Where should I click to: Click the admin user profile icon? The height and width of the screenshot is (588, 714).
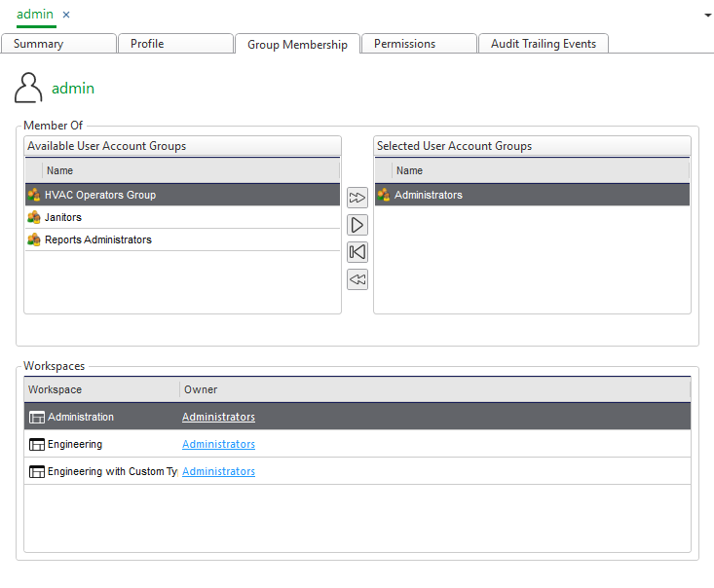click(28, 88)
